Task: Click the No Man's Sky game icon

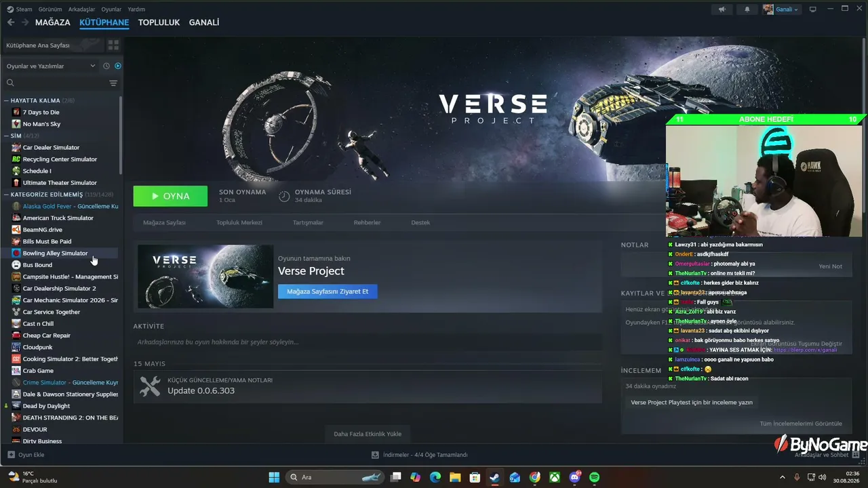Action: [16, 124]
